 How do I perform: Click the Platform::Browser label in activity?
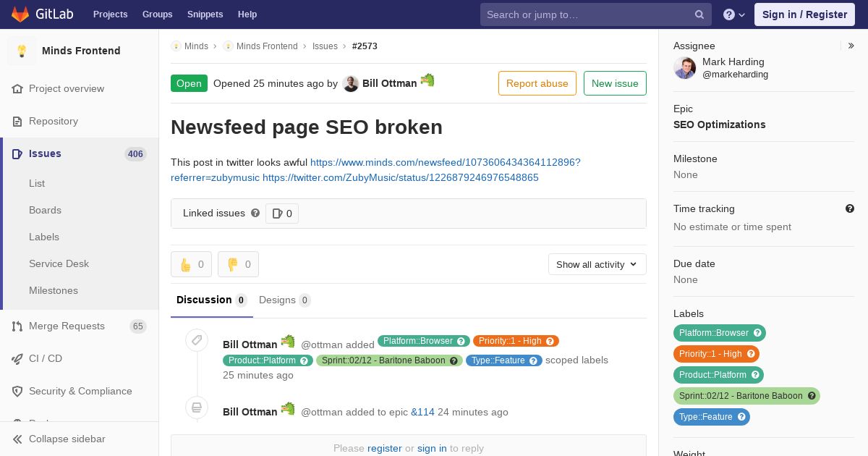tap(424, 341)
